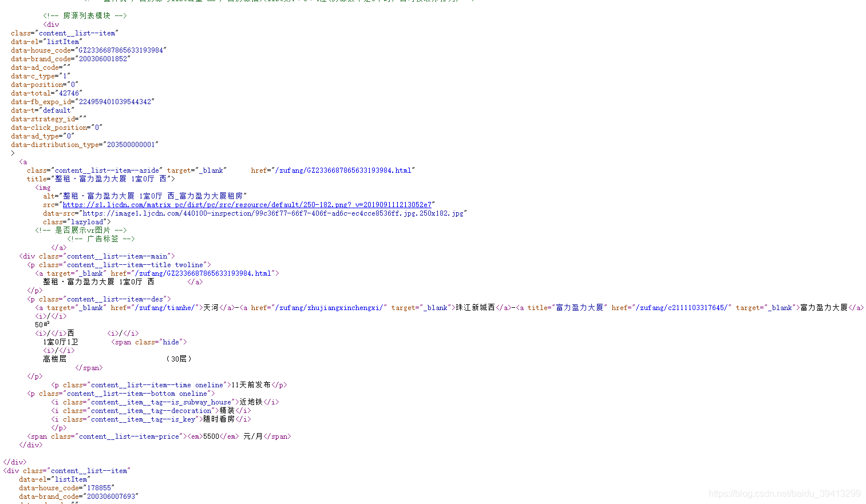Click the title="整租·富力盈力大厦 1室0厅 西" attribute
This screenshot has height=504, width=866.
tap(98, 179)
